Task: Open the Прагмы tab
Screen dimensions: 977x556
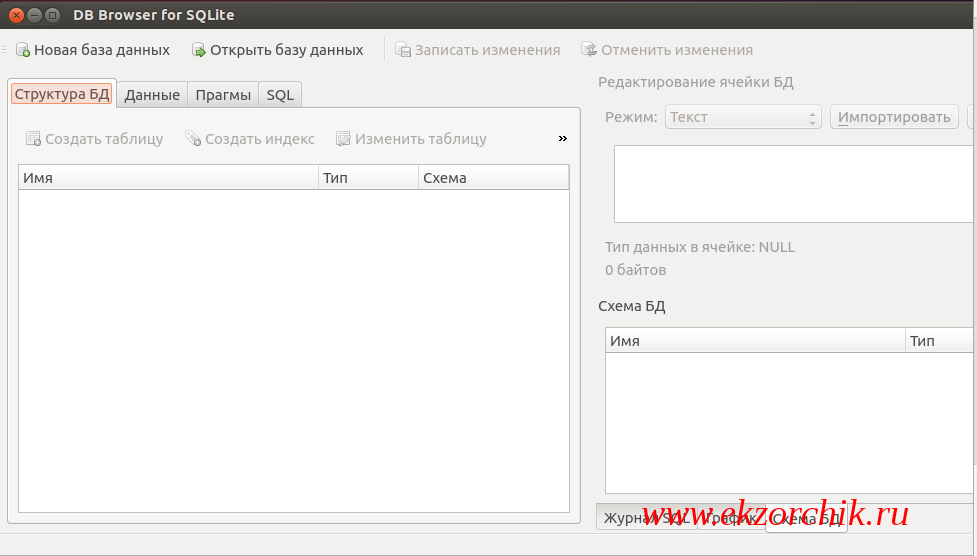Action: (x=223, y=95)
